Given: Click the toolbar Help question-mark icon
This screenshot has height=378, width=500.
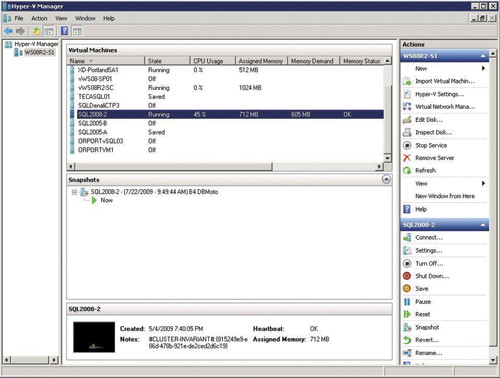Looking at the screenshot, I should pyautogui.click(x=65, y=31).
